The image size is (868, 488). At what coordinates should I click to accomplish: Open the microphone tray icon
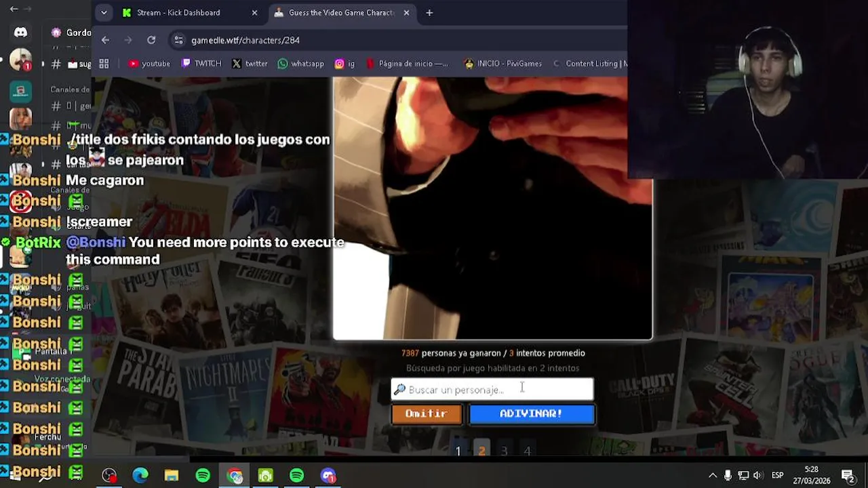click(728, 475)
